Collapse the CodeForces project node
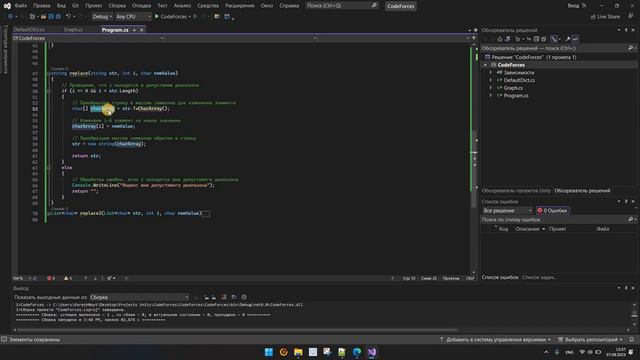Viewport: 640px width, 360px height. pyautogui.click(x=485, y=65)
